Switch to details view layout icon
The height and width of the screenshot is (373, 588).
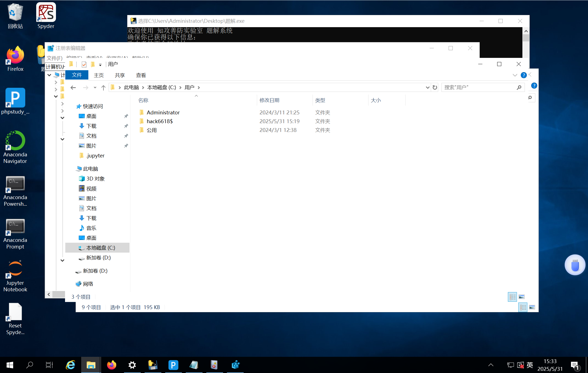tap(512, 297)
